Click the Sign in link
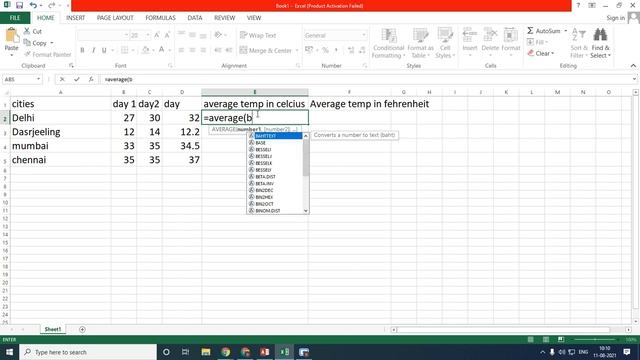 click(x=615, y=18)
